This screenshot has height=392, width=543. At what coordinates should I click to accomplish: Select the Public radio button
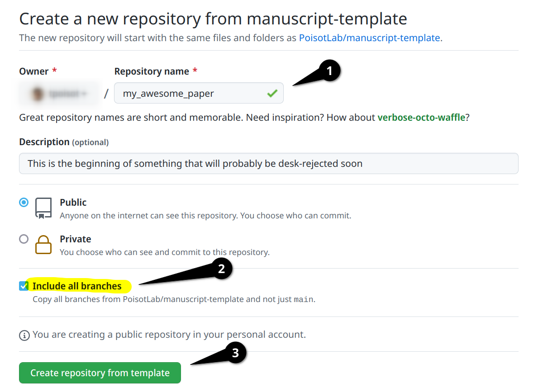point(24,202)
